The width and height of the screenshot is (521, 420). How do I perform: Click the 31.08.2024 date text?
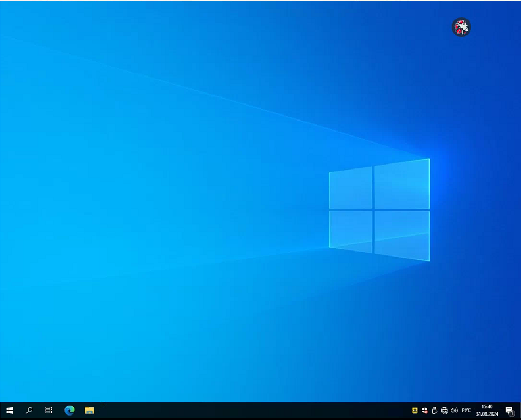[487, 414]
